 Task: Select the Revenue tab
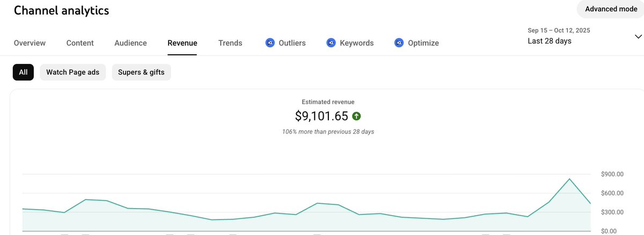tap(182, 43)
